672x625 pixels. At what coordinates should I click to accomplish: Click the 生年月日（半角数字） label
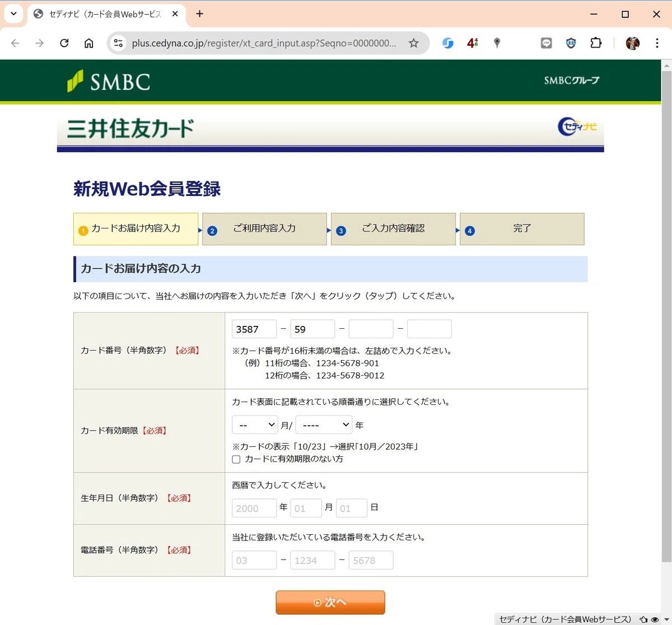click(x=120, y=498)
